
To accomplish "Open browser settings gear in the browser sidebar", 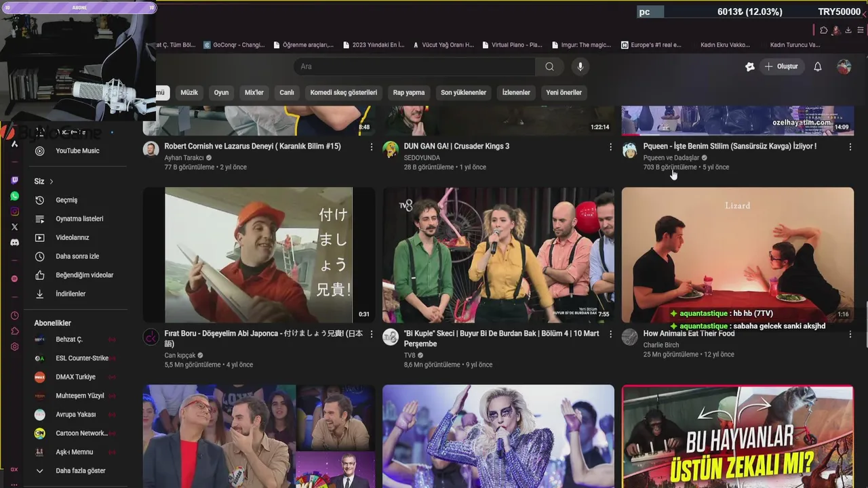I will [x=15, y=347].
